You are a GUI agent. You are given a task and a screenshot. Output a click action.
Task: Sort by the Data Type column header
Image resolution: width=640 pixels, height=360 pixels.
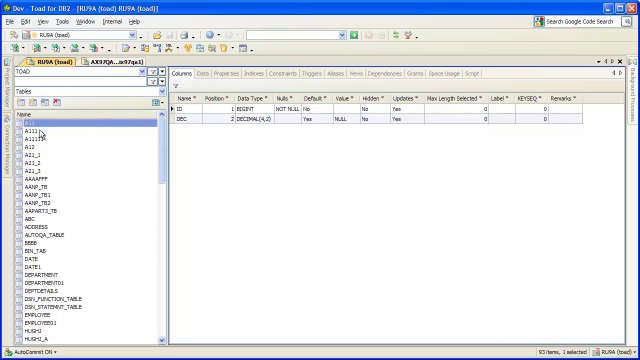(253, 98)
